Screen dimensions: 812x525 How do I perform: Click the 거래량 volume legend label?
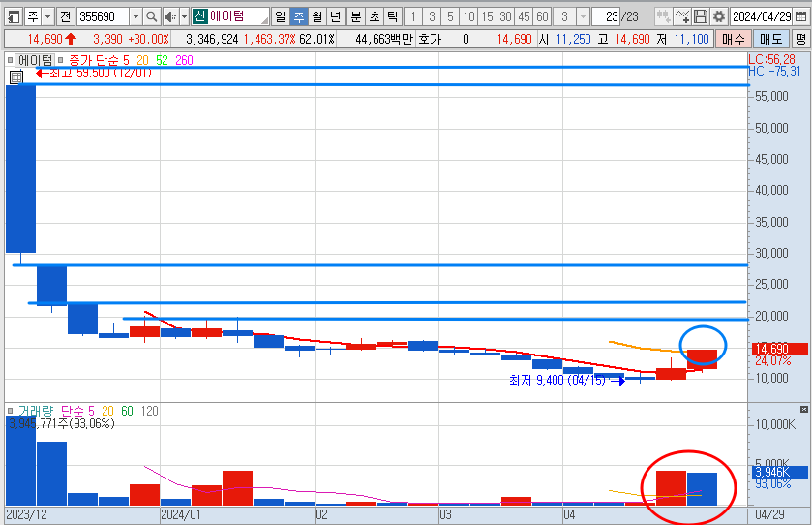click(x=36, y=411)
